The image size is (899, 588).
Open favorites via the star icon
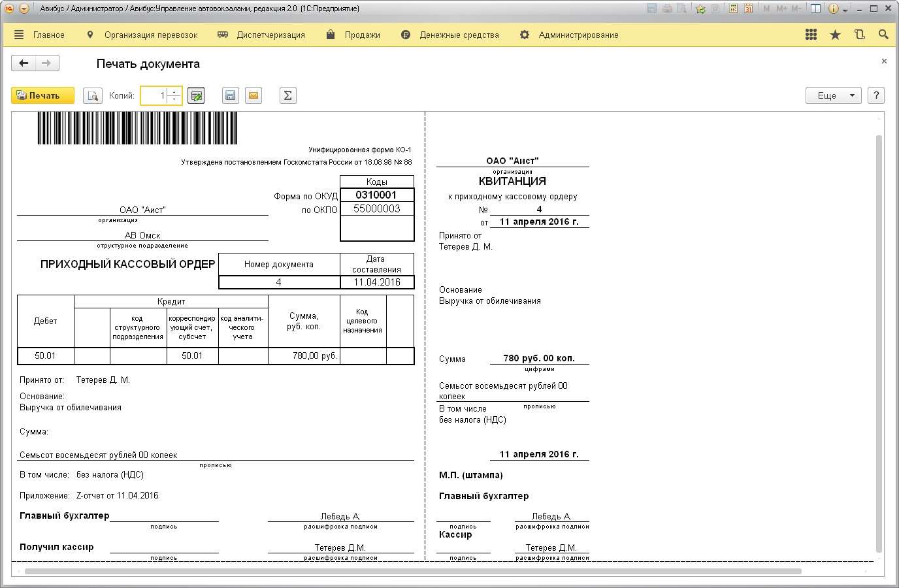tap(835, 35)
